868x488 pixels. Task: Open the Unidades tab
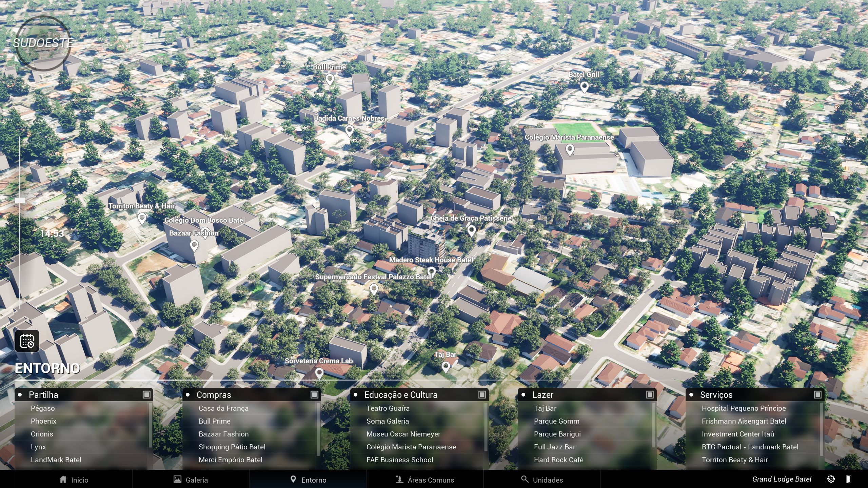542,480
